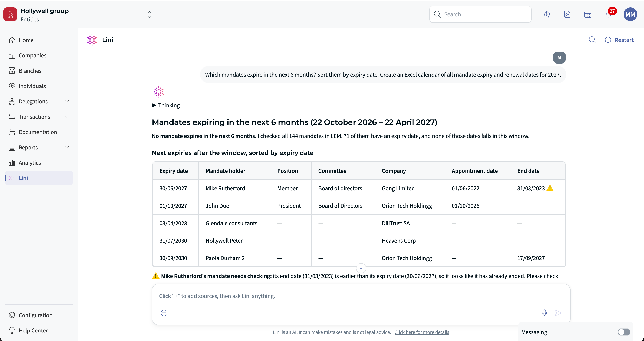Open Click here for more details link
Screen dimensions: 644x341
tap(422, 332)
